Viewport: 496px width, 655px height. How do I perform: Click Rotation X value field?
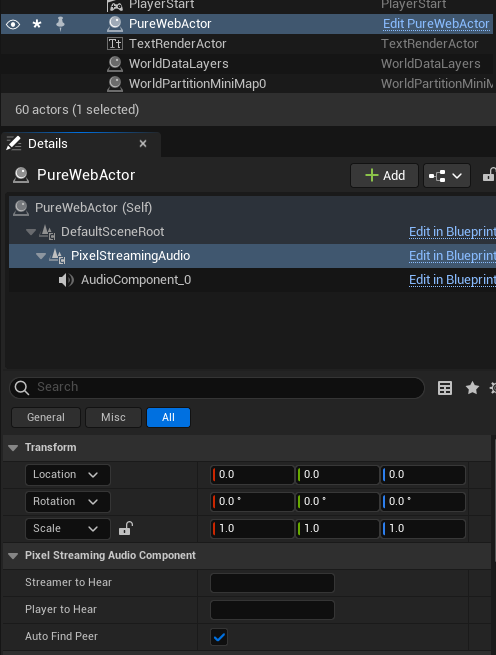coord(252,502)
